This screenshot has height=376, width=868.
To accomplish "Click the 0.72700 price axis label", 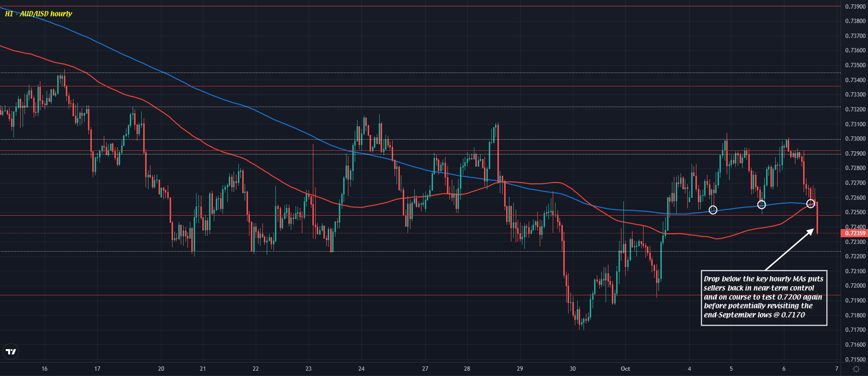I will tap(856, 183).
